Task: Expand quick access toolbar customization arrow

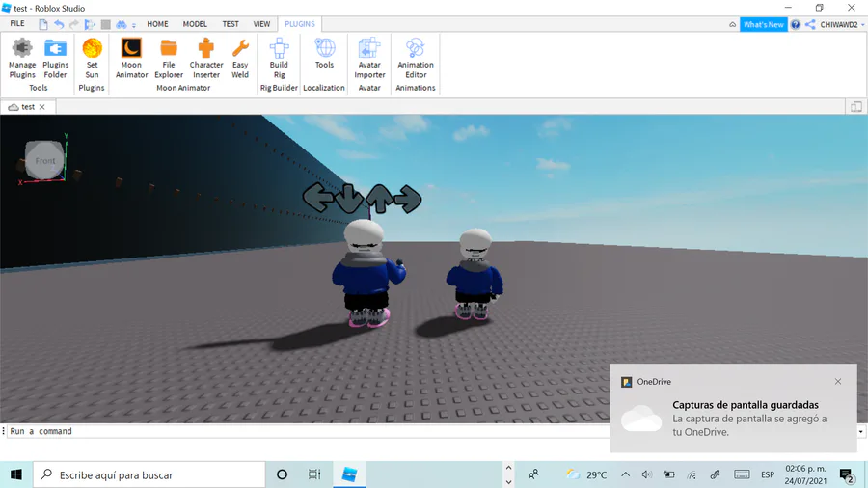Action: [134, 25]
